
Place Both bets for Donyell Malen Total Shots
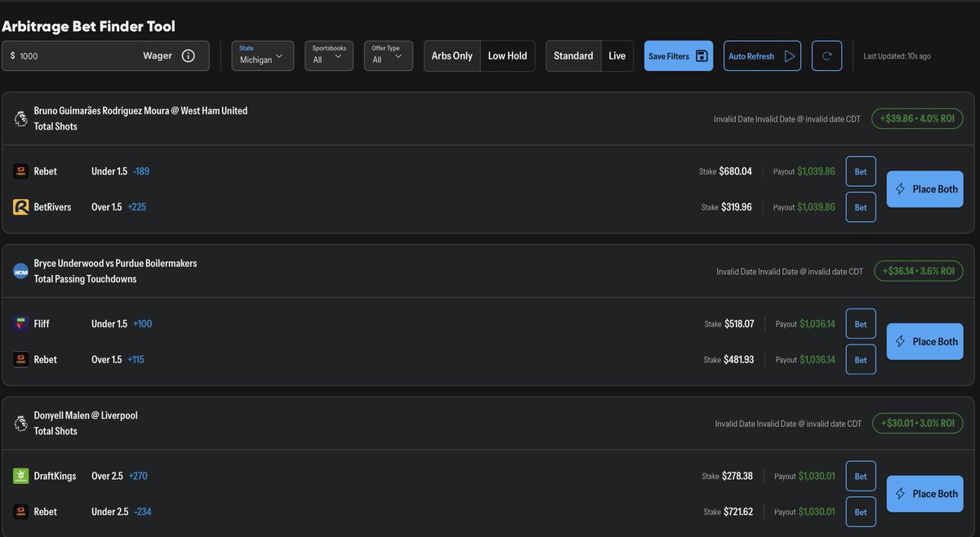click(925, 494)
